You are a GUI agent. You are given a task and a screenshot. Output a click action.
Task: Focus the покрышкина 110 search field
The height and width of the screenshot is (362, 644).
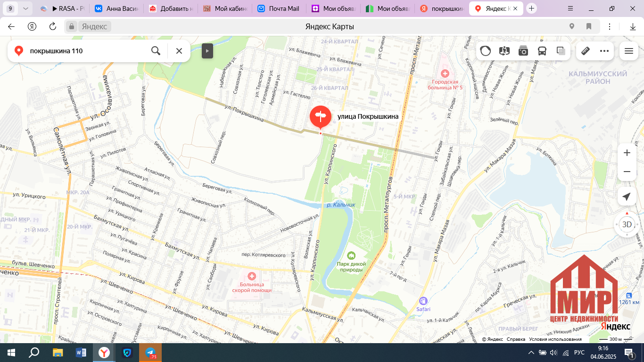click(x=87, y=51)
